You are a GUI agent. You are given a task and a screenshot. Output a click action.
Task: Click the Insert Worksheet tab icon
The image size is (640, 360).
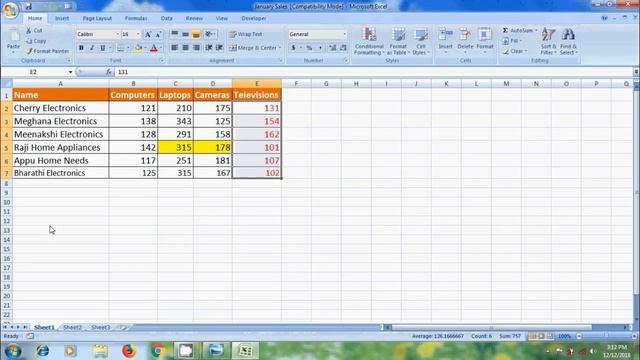122,327
